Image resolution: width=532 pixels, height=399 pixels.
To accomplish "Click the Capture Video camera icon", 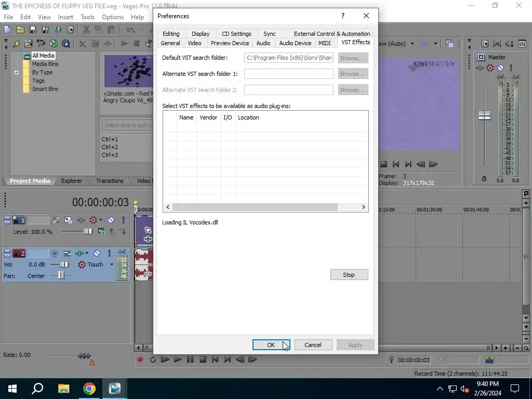I will tap(41, 44).
